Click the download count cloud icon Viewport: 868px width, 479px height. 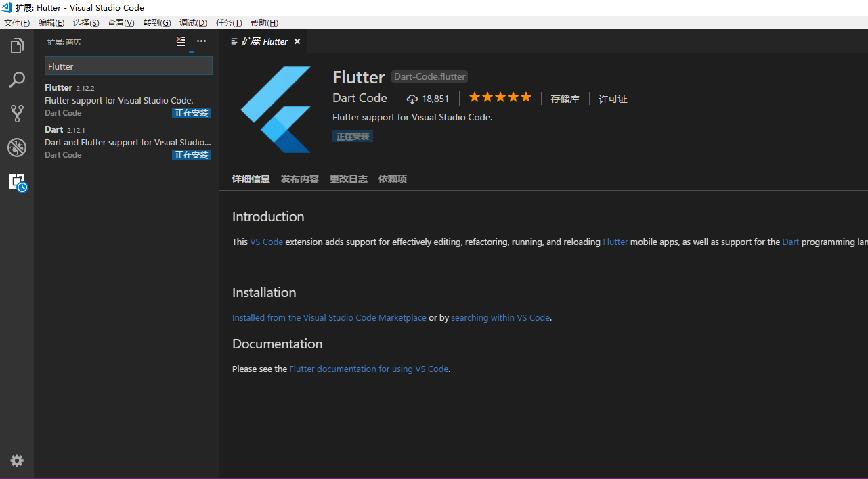(x=412, y=99)
